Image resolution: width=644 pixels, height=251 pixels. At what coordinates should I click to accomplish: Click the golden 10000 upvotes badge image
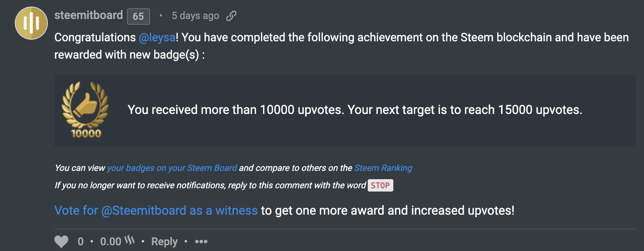pos(85,110)
